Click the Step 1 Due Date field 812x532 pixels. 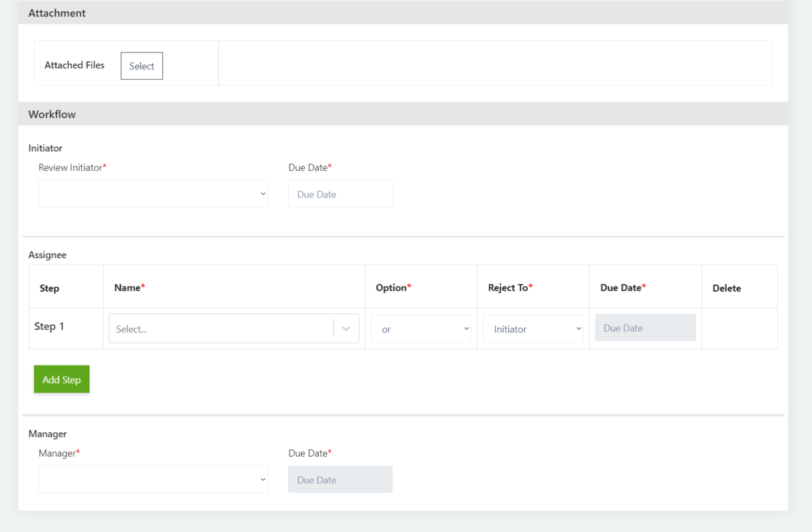coord(645,327)
